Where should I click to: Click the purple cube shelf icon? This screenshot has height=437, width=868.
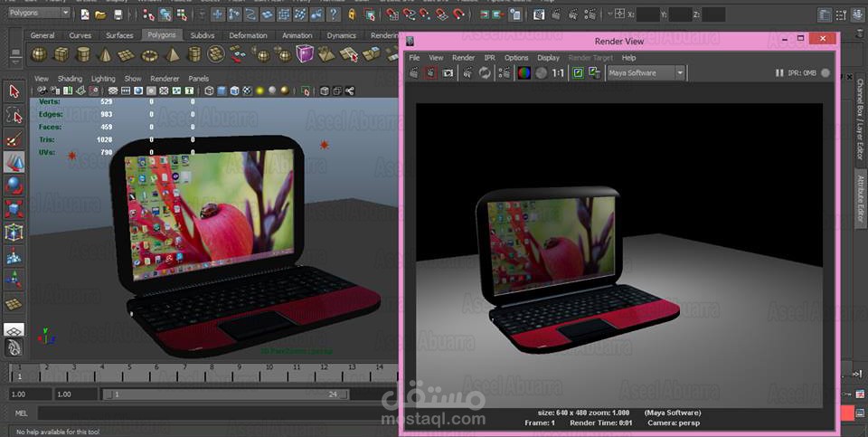click(x=305, y=53)
